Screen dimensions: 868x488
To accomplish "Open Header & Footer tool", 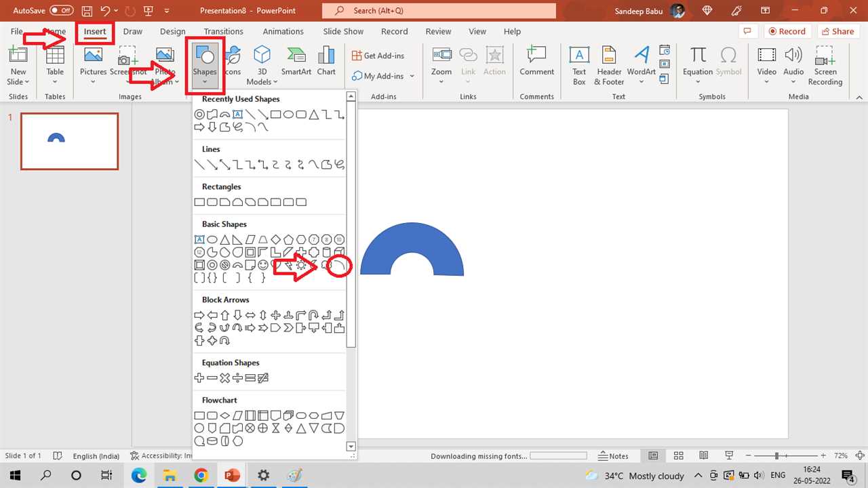I will click(x=608, y=65).
